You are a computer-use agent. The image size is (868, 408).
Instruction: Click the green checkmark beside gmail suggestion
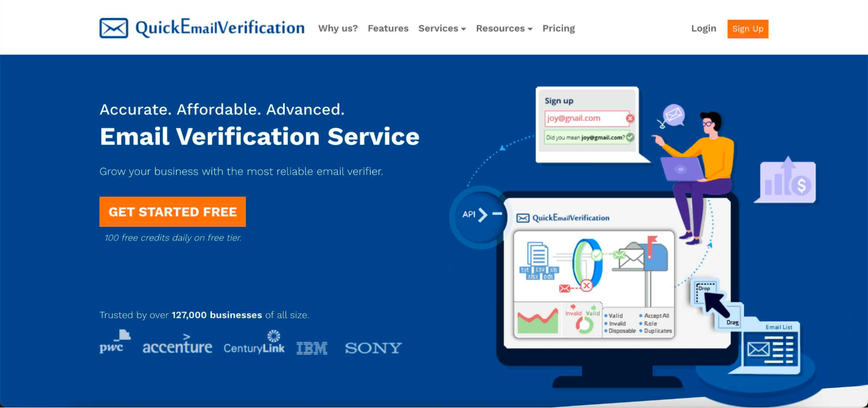click(630, 137)
